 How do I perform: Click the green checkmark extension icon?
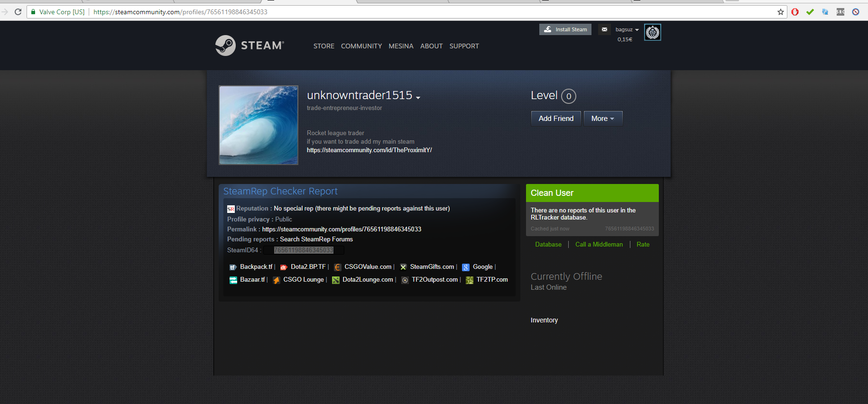click(x=810, y=12)
